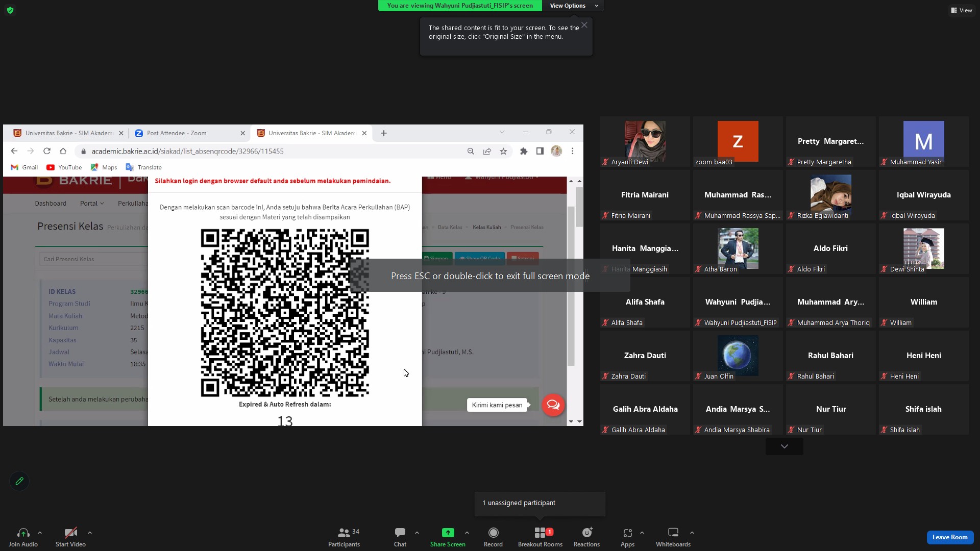Click the Kelas Kuliah breadcrumb link
The image size is (980, 551).
point(487,227)
